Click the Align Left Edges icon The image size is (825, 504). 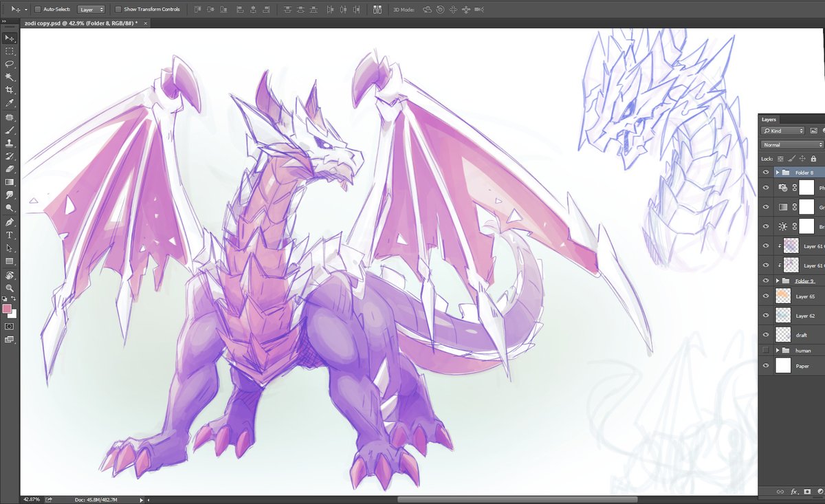click(239, 10)
